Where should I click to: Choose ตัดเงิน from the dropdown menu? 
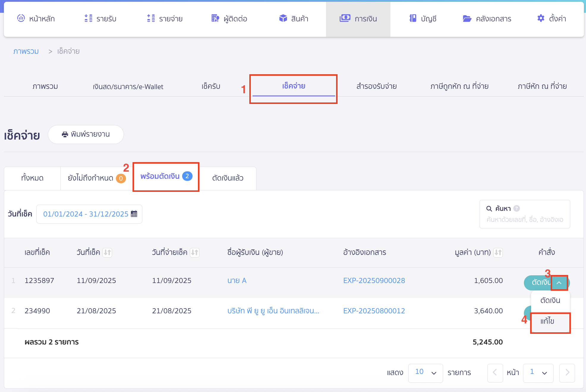550,301
